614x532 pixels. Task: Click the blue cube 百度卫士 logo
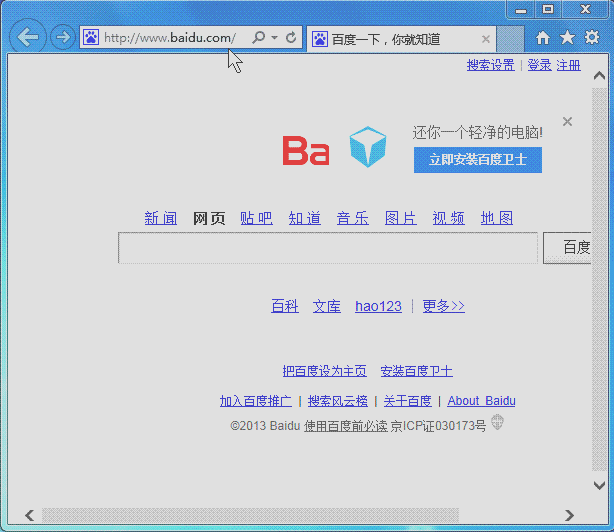click(368, 147)
